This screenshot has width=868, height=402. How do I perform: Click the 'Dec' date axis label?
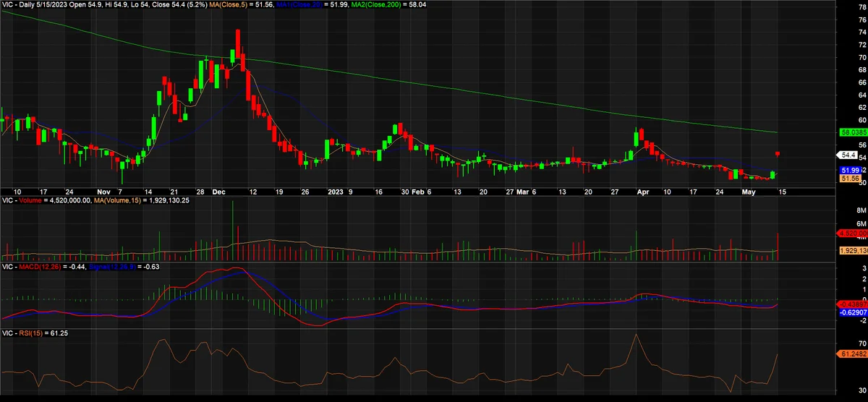(x=219, y=192)
